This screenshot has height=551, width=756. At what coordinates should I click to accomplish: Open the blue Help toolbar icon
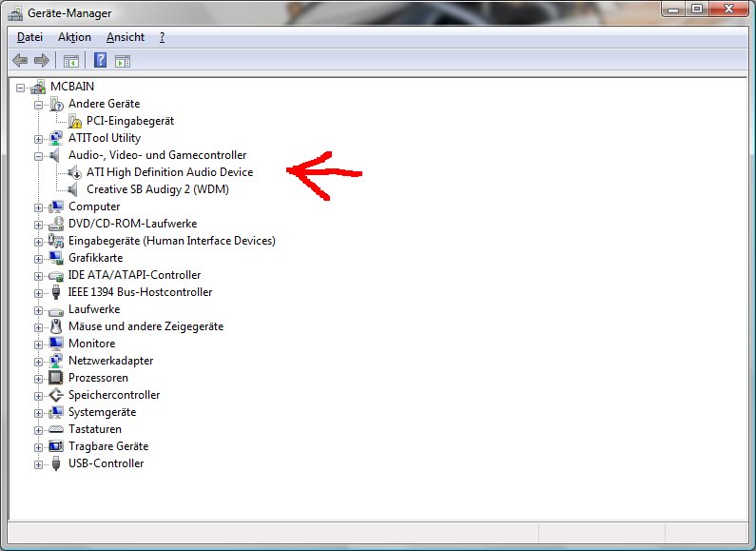(100, 60)
